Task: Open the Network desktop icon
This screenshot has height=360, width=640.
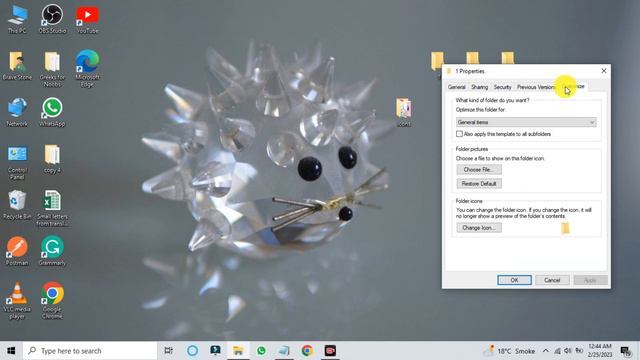Action: pos(17,112)
